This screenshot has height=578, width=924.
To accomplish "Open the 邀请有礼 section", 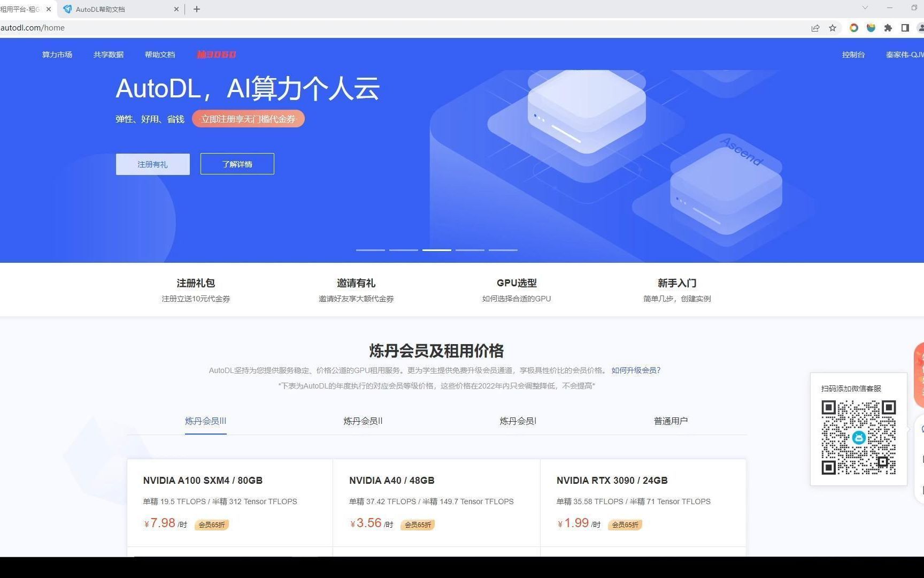I will [356, 290].
